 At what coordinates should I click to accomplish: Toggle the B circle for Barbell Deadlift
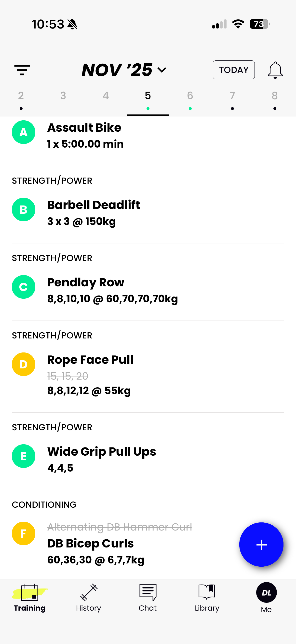[x=24, y=210]
